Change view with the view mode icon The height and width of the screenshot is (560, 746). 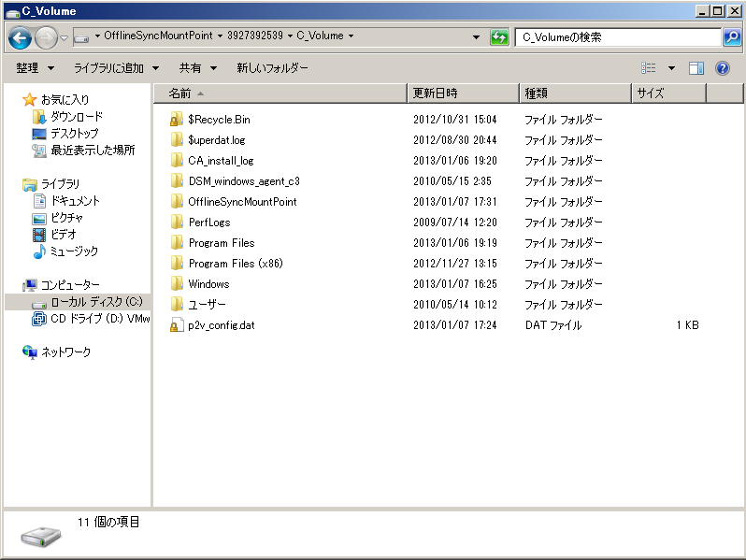(x=648, y=68)
